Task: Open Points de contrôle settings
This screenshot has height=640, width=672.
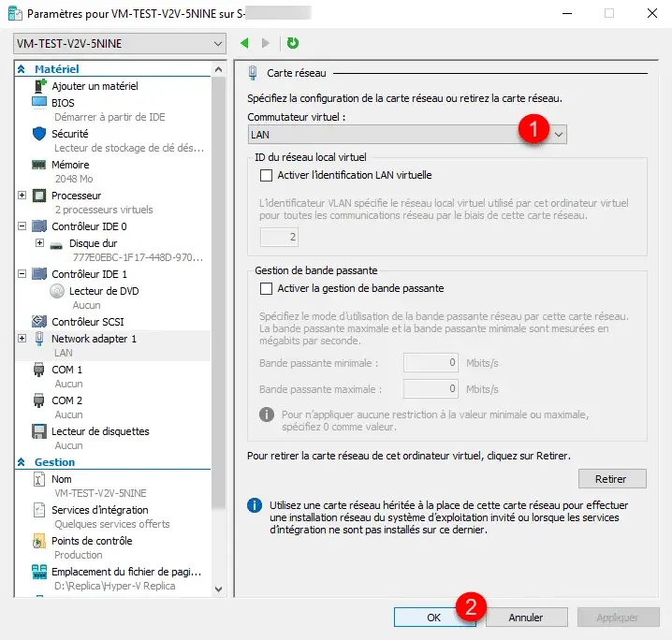Action: click(92, 541)
